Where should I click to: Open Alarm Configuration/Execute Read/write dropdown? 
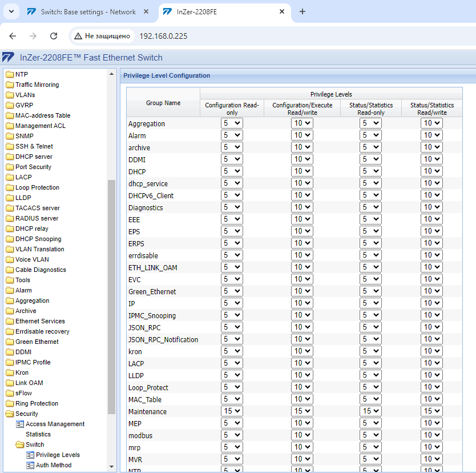(302, 135)
